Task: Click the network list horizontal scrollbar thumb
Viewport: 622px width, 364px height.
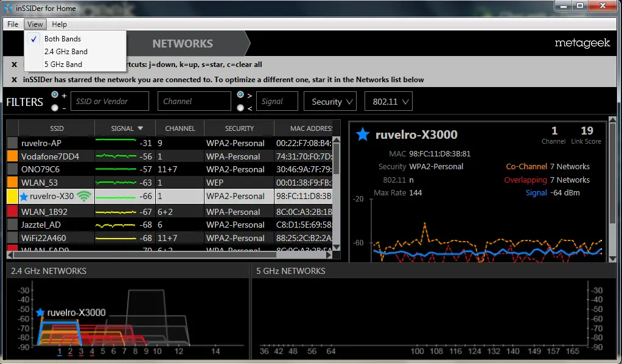Action: 145,255
